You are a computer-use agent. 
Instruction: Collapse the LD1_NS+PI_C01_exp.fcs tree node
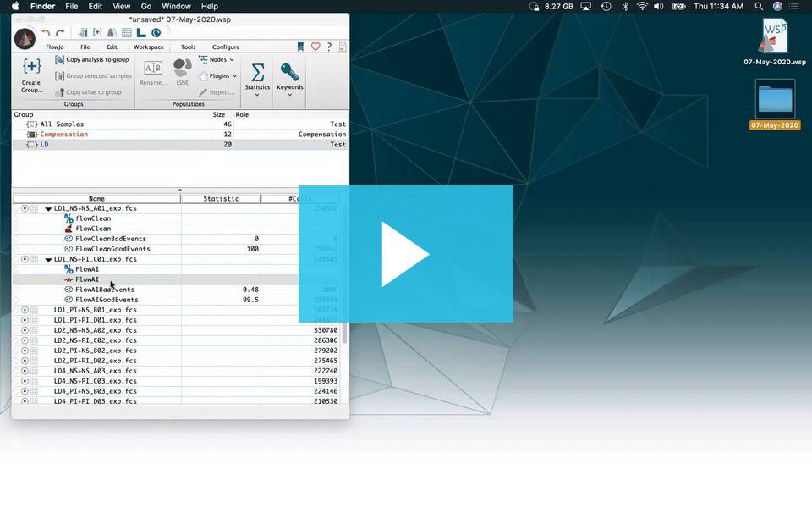[x=48, y=260]
